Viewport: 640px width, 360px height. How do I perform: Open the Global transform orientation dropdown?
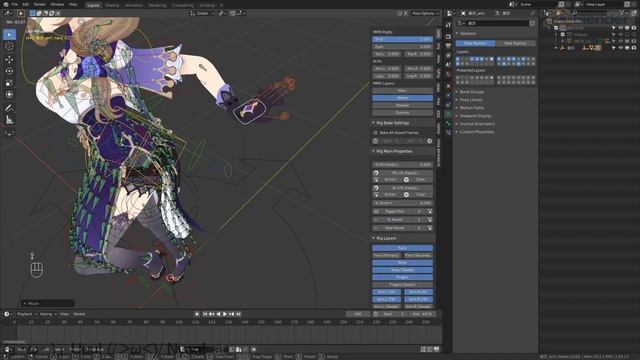pyautogui.click(x=202, y=13)
